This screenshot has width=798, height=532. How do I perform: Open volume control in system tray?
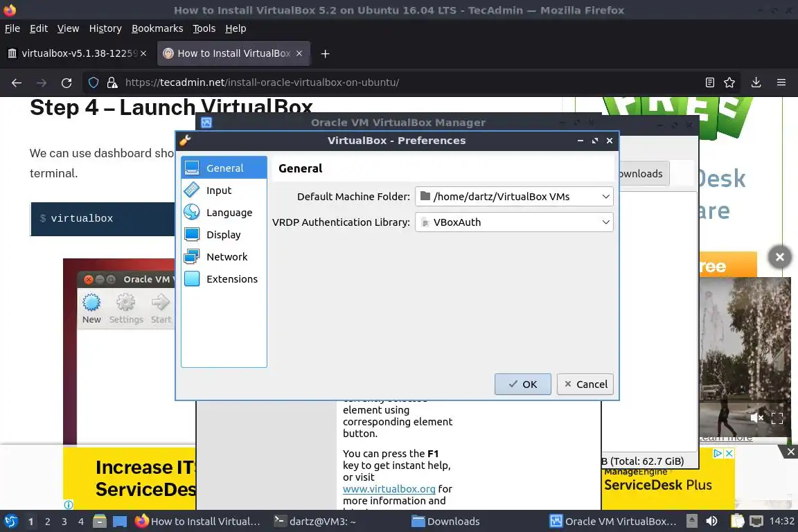click(711, 521)
